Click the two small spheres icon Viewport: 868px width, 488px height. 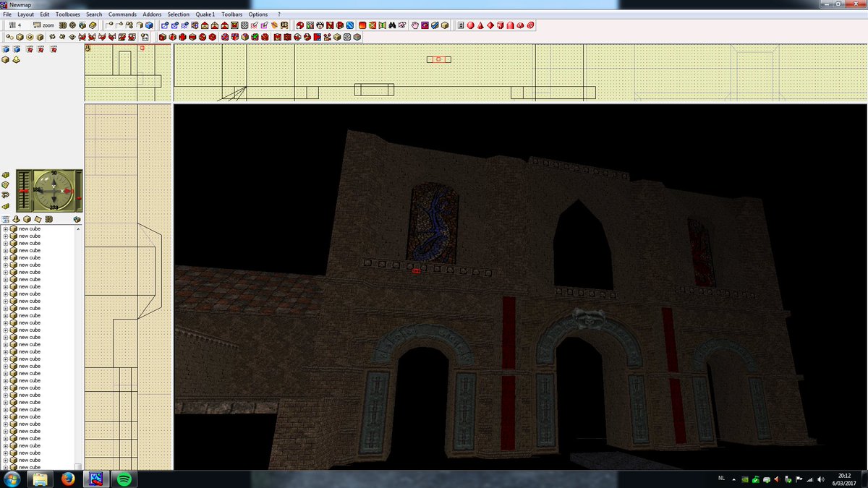[x=9, y=37]
